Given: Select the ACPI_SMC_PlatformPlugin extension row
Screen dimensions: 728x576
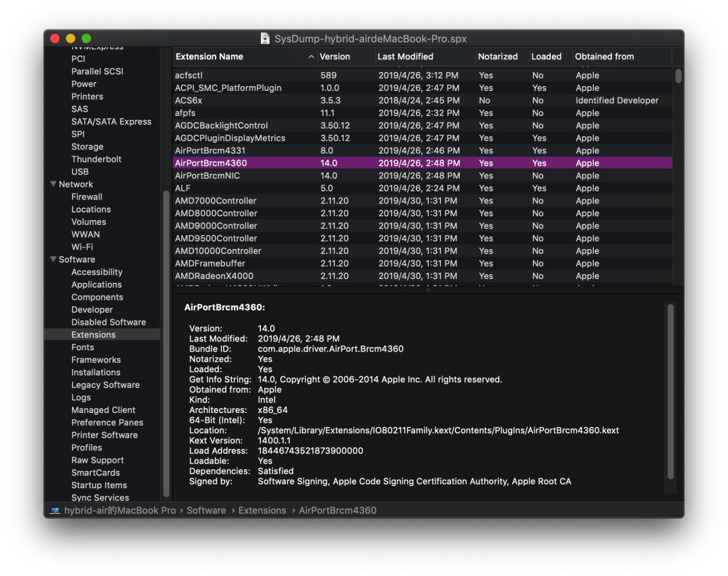Looking at the screenshot, I should coord(423,88).
